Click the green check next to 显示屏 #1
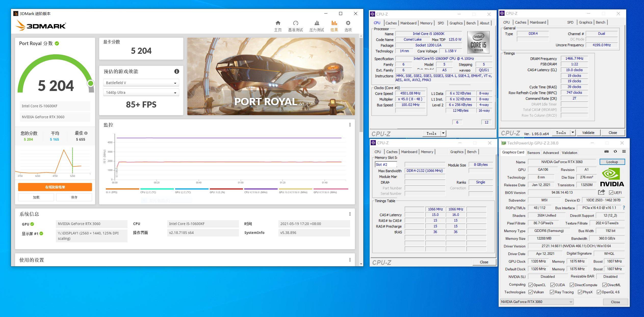This screenshot has width=644, height=317. 41,233
